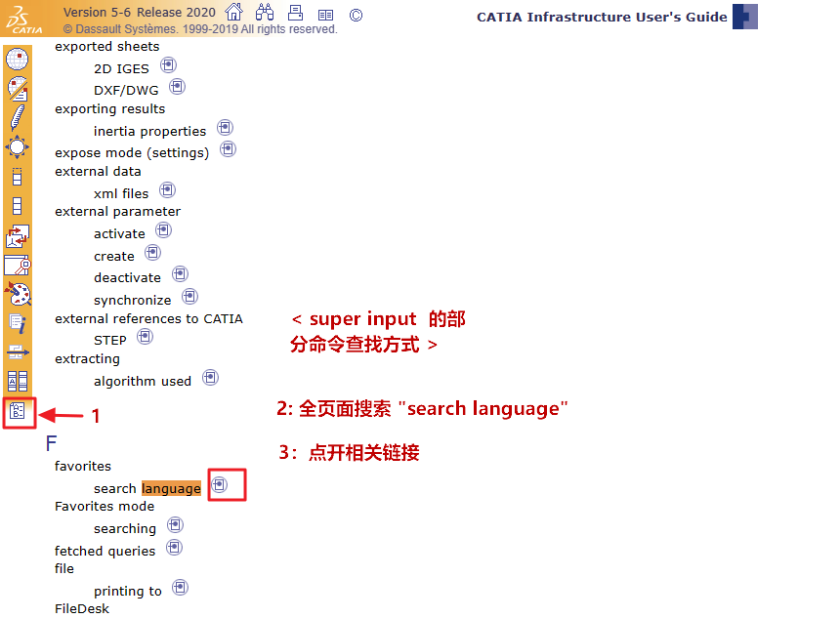840x619 pixels.
Task: Open the page icon next to 2D IGES
Action: tap(168, 63)
